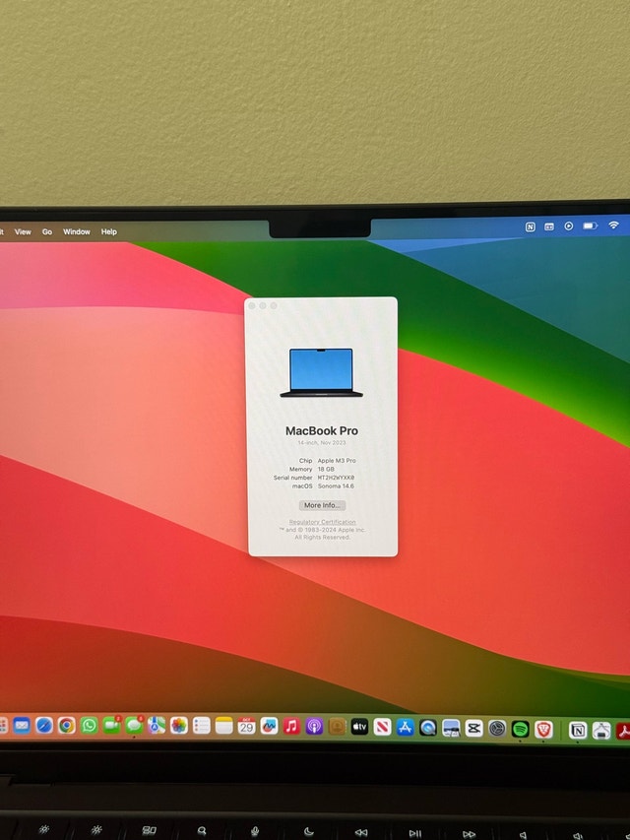Image resolution: width=630 pixels, height=840 pixels.
Task: Open the View menu
Action: point(23,232)
